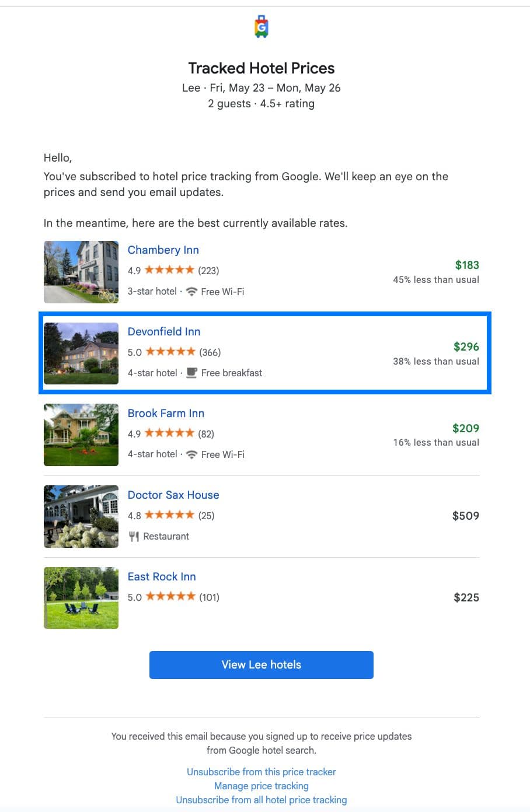Click Unsubscribe from all hotel price tracking
Screen dimensions: 530x812
click(x=261, y=800)
